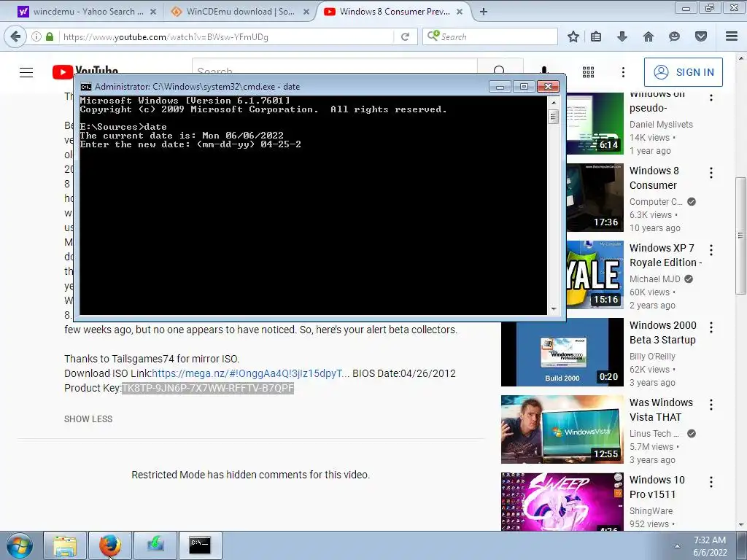
Task: Bookmark this page with star icon
Action: coord(573,36)
